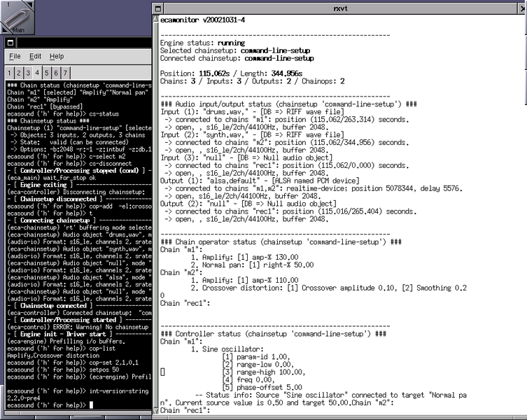
Task: Click the Length 344.956s value
Action: [287, 73]
